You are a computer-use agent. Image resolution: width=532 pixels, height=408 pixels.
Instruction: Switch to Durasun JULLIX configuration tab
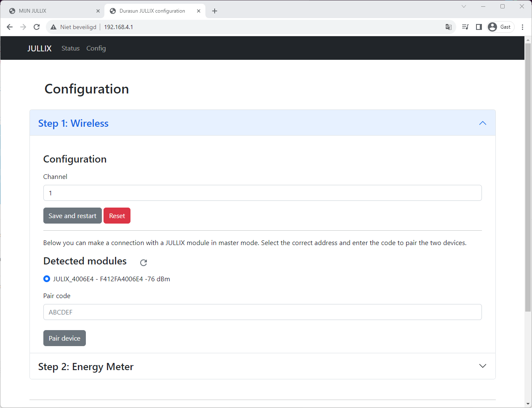click(x=155, y=11)
